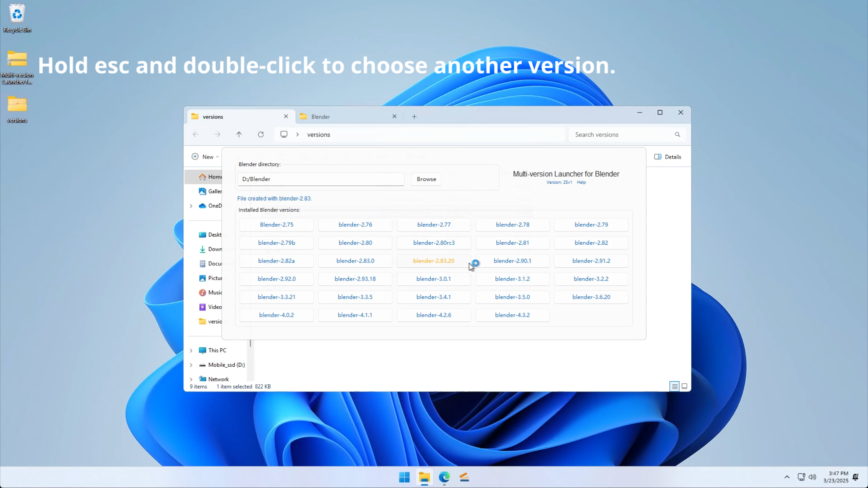Select the versions tab
The image size is (868, 488).
[241, 117]
